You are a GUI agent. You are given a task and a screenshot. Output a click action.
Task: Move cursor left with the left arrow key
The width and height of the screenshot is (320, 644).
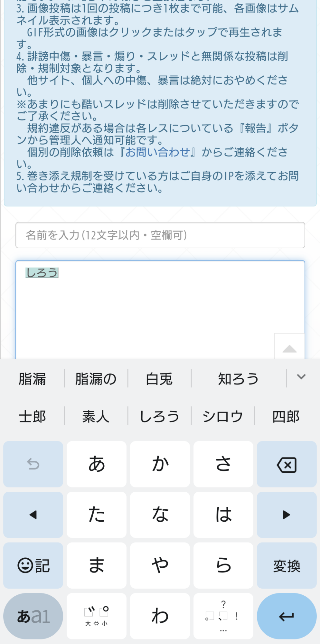tap(33, 515)
